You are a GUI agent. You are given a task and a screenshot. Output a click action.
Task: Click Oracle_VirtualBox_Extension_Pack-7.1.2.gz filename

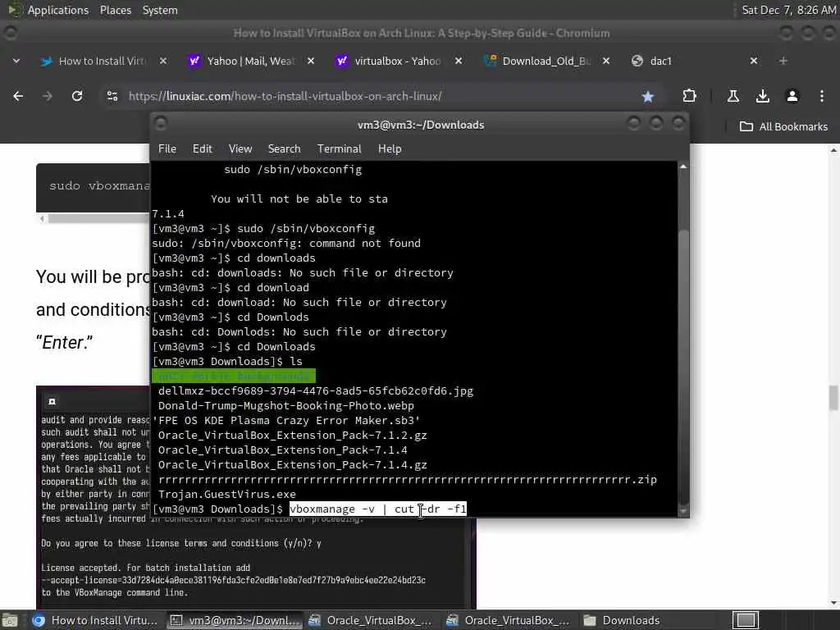coord(293,436)
